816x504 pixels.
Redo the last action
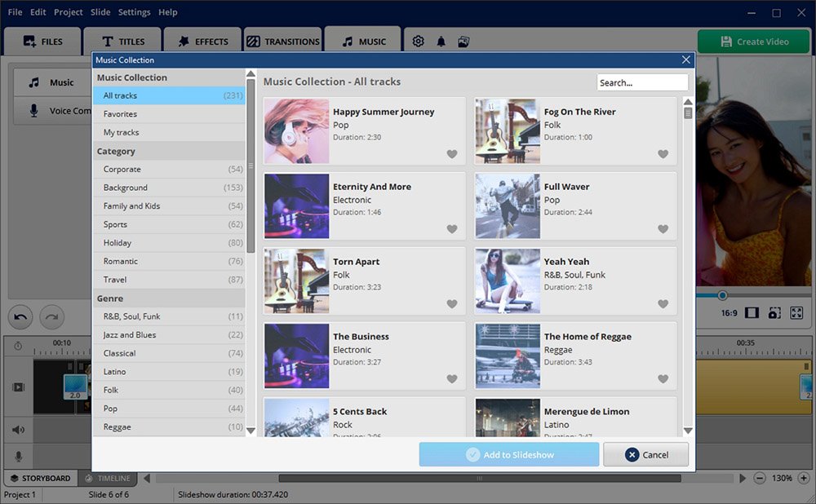coord(51,316)
